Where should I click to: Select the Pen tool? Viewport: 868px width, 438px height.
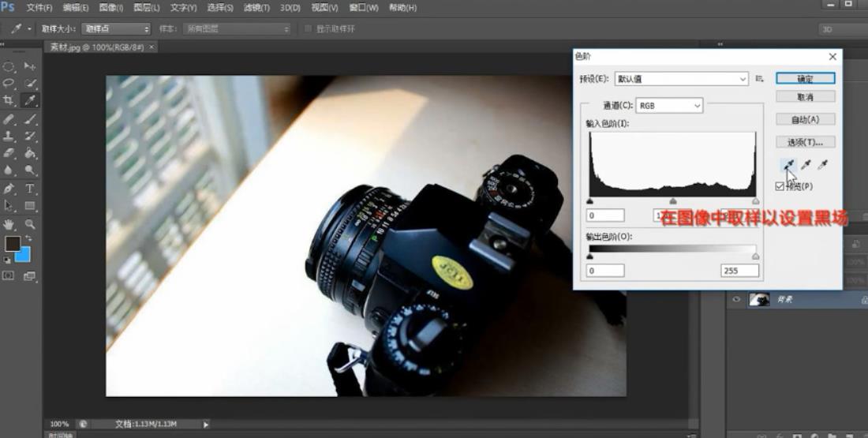(x=9, y=189)
